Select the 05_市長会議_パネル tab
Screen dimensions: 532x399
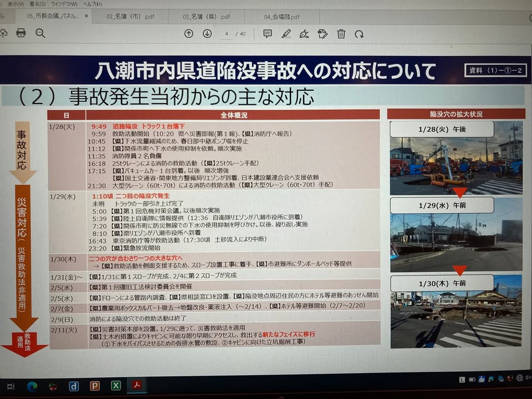click(53, 16)
